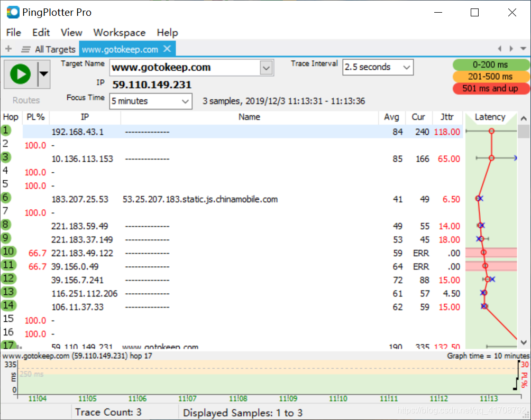The image size is (531, 420).
Task: Click the 201-500 ms orange legend
Action: [490, 77]
